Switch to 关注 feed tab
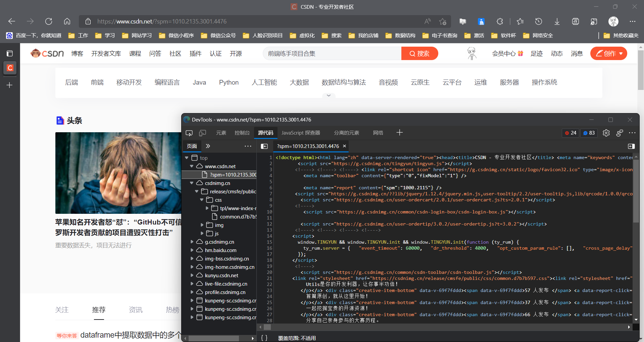The width and height of the screenshot is (644, 342). 62,310
